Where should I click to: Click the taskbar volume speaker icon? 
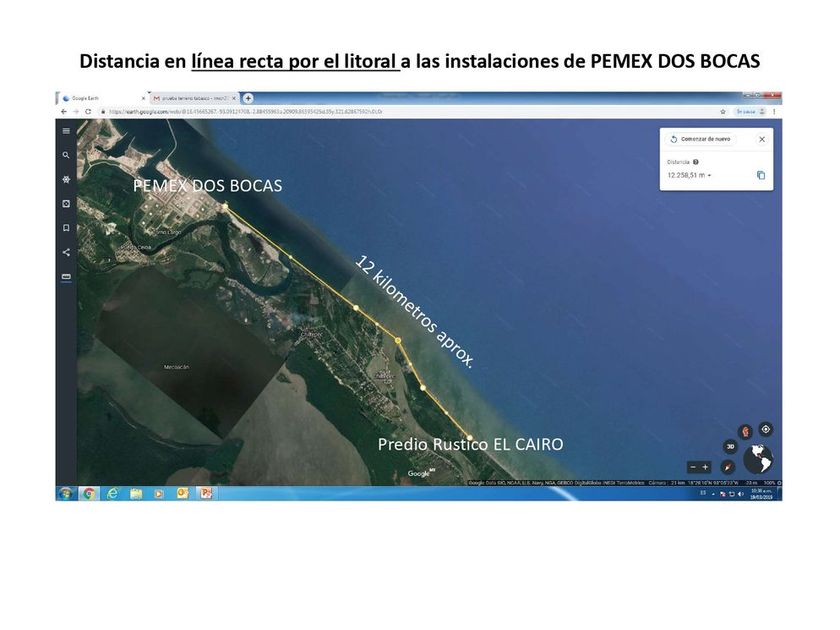pyautogui.click(x=740, y=493)
